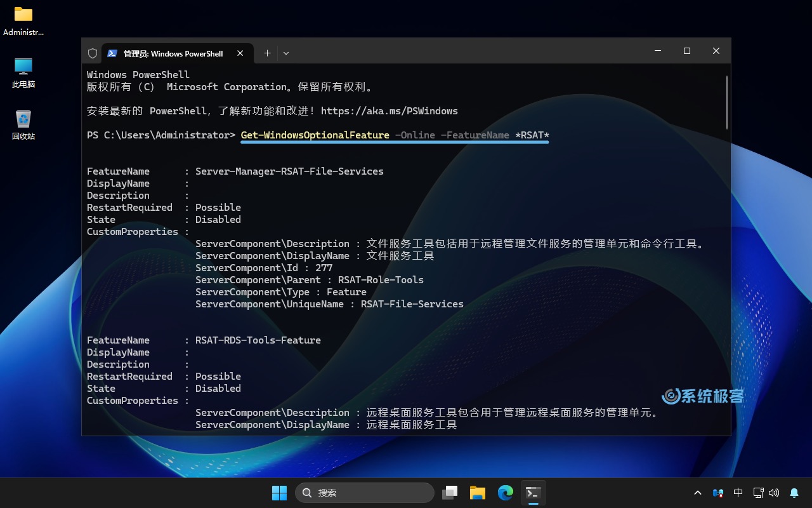Click the -FeatureName parameter text
The width and height of the screenshot is (812, 508).
click(x=475, y=135)
